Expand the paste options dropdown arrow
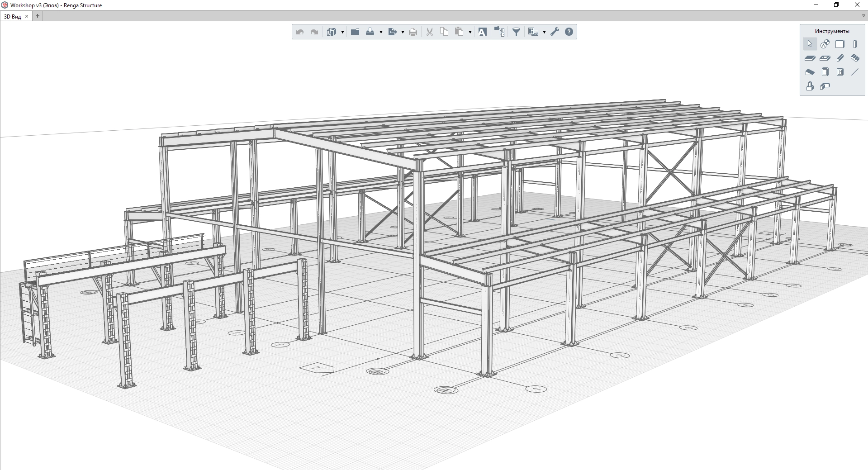 (470, 32)
